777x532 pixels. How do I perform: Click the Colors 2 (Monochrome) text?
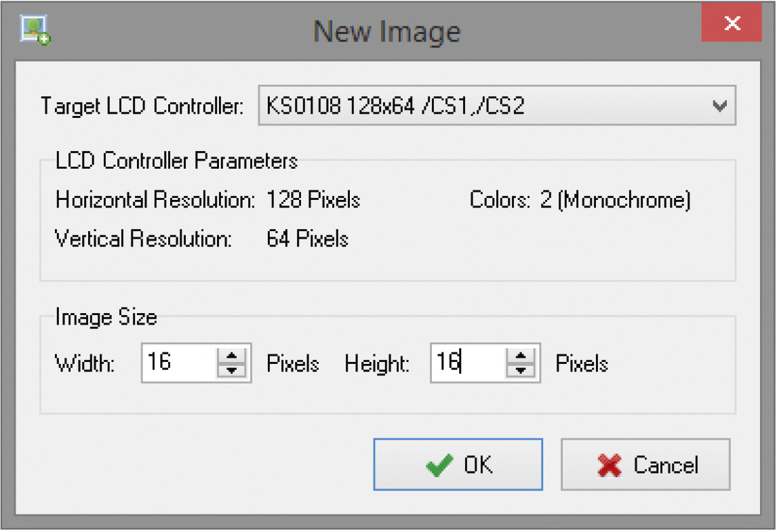(x=580, y=200)
